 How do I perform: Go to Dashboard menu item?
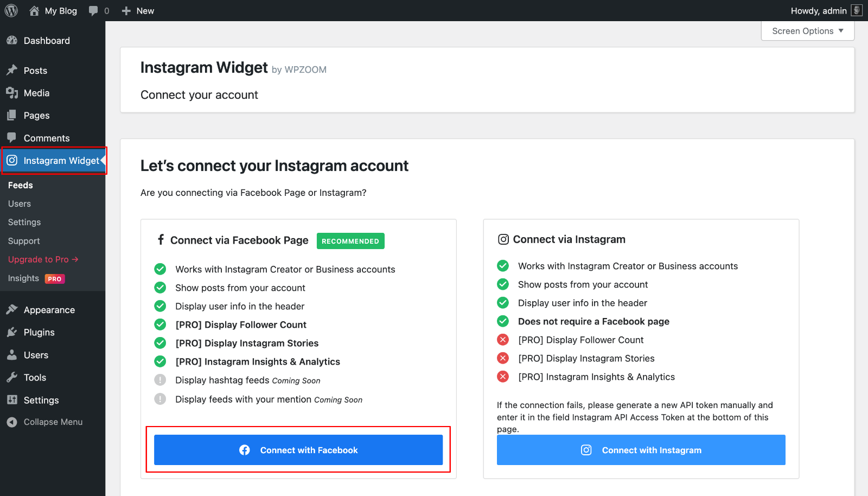coord(53,41)
